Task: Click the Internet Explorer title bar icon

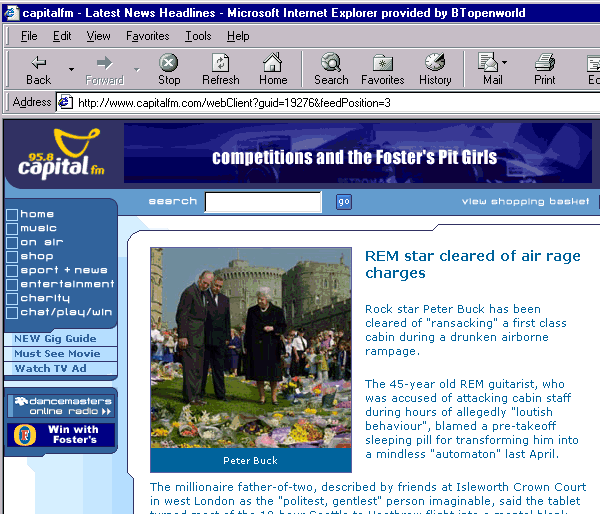Action: (x=11, y=13)
